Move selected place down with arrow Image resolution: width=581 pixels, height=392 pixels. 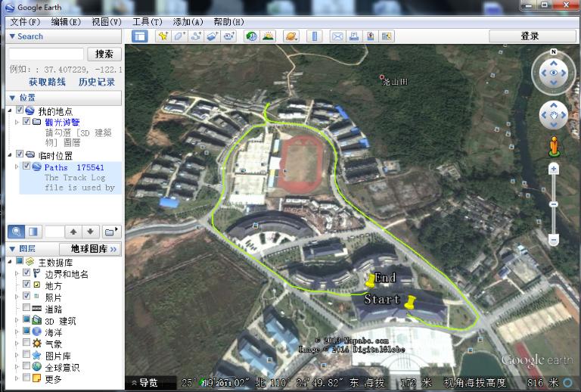coord(91,232)
